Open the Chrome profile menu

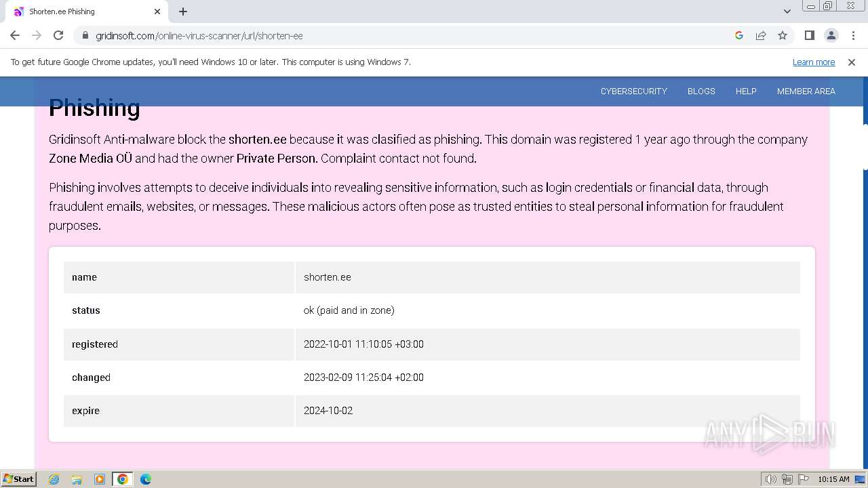click(831, 35)
